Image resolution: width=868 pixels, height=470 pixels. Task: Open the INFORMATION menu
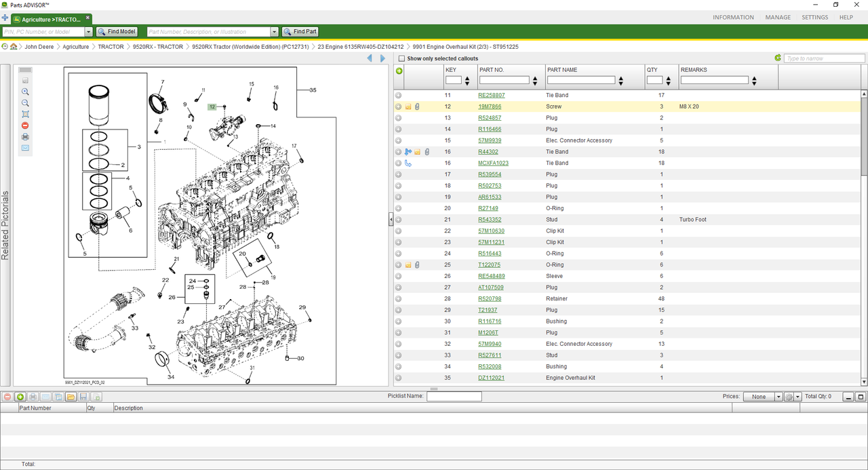(x=733, y=18)
